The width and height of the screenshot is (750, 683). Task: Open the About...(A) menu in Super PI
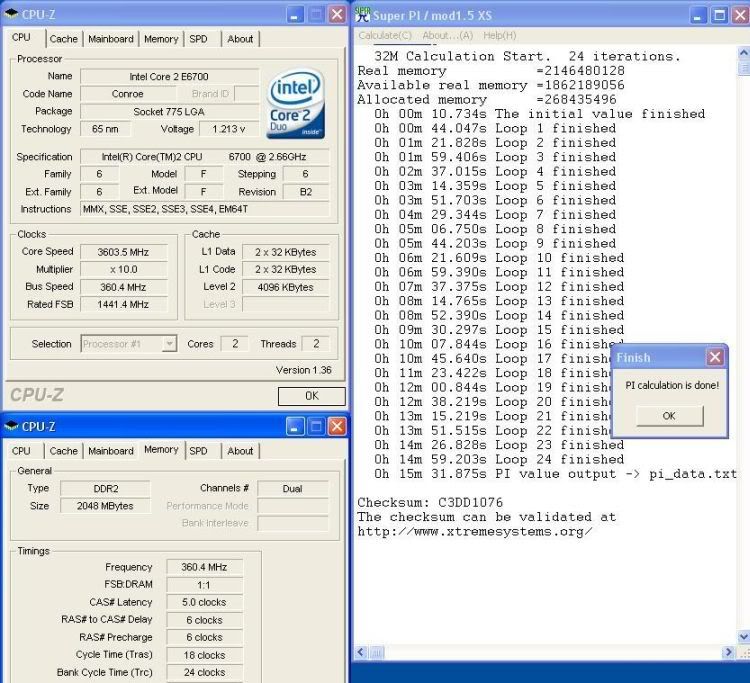[x=448, y=35]
